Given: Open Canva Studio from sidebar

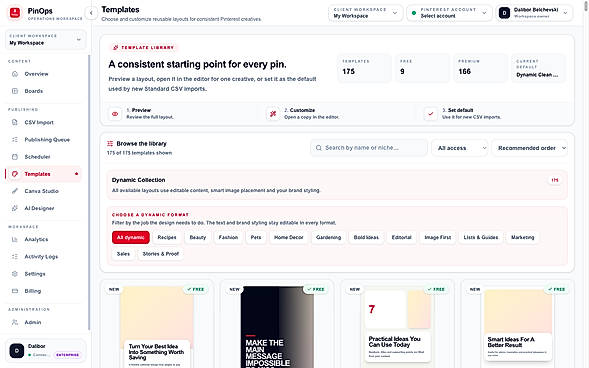Looking at the screenshot, I should (x=44, y=191).
